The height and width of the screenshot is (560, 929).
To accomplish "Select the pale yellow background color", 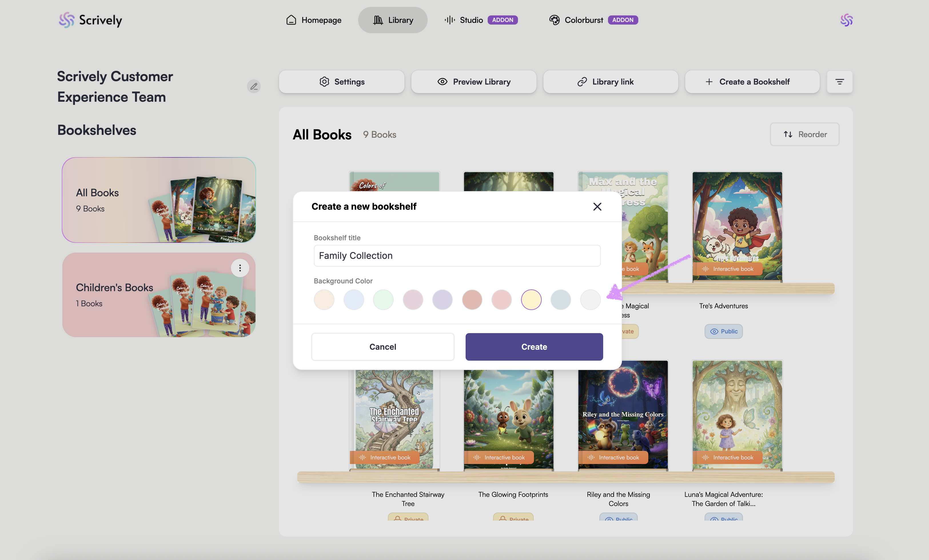I will click(531, 300).
